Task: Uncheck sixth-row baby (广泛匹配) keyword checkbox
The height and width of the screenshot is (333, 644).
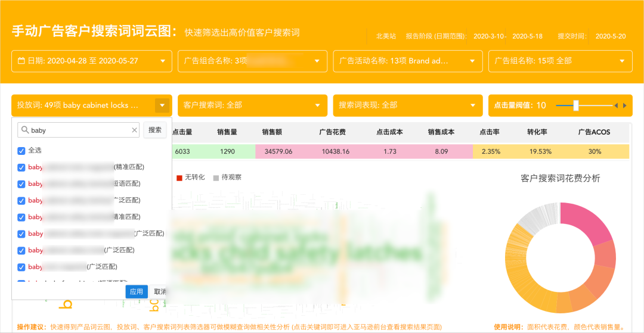Action: pos(21,250)
